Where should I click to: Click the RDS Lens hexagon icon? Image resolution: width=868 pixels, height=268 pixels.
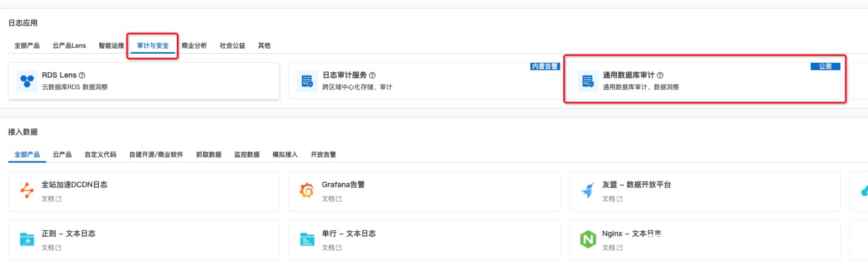point(27,81)
